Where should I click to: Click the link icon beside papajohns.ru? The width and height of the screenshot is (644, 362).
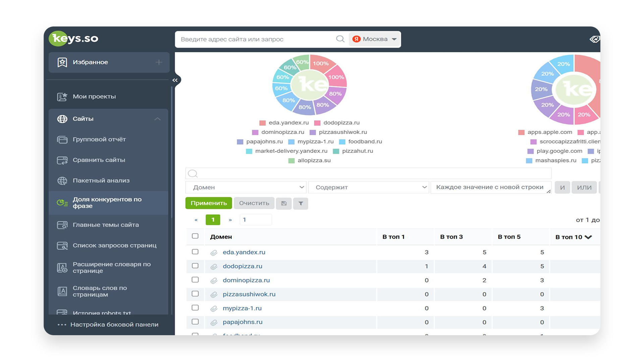click(x=214, y=322)
